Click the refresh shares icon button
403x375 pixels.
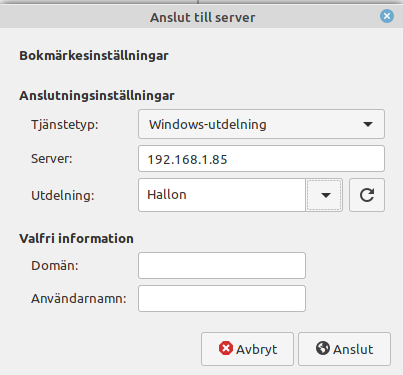pyautogui.click(x=367, y=195)
